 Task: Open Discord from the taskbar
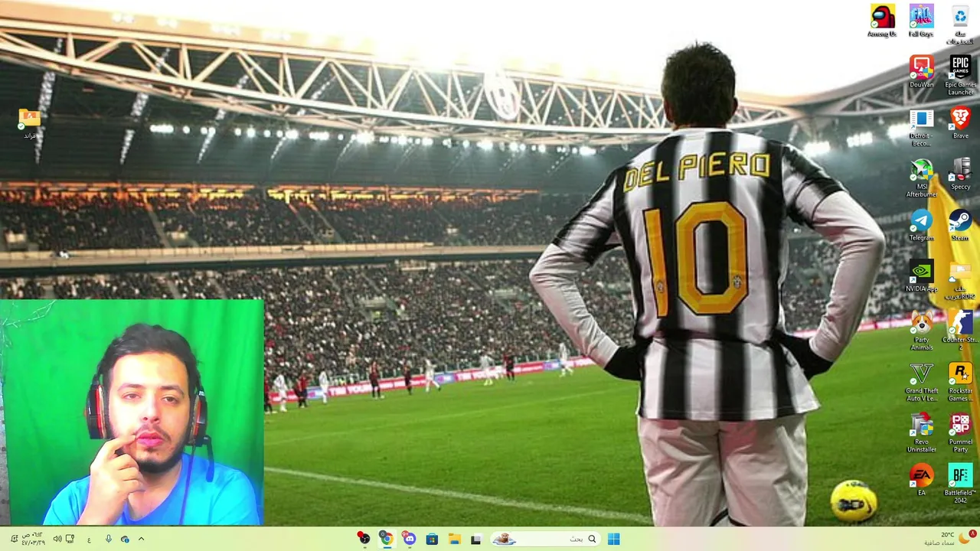[x=410, y=539]
